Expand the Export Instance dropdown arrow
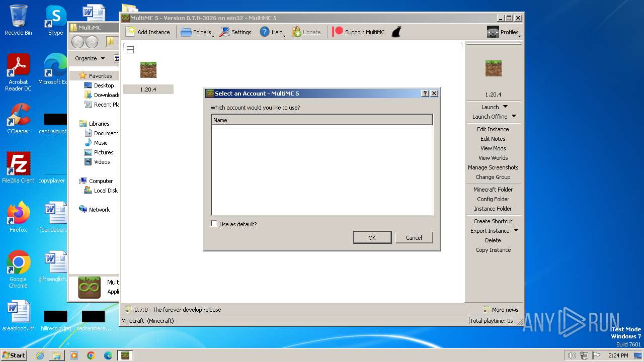The width and height of the screenshot is (644, 362). [516, 230]
